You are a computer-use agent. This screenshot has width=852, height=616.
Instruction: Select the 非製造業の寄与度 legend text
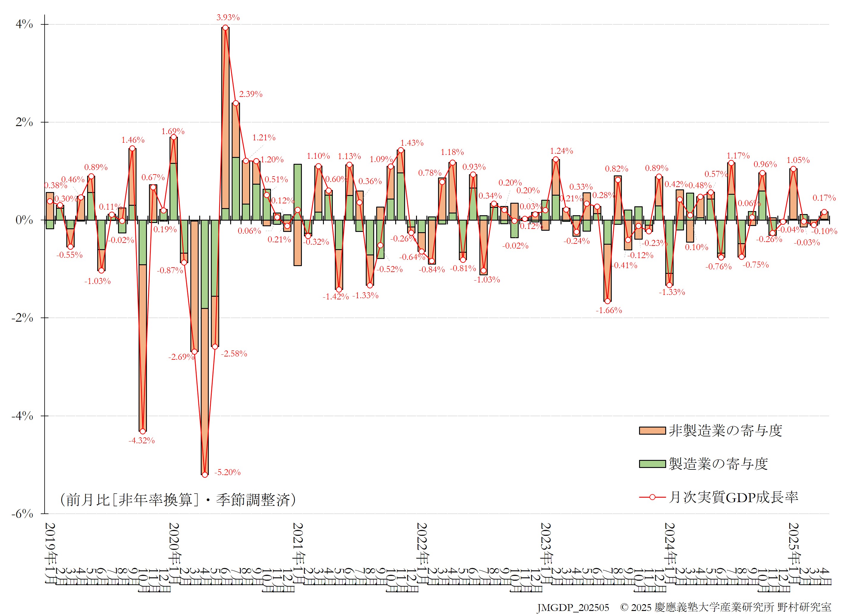tap(725, 430)
